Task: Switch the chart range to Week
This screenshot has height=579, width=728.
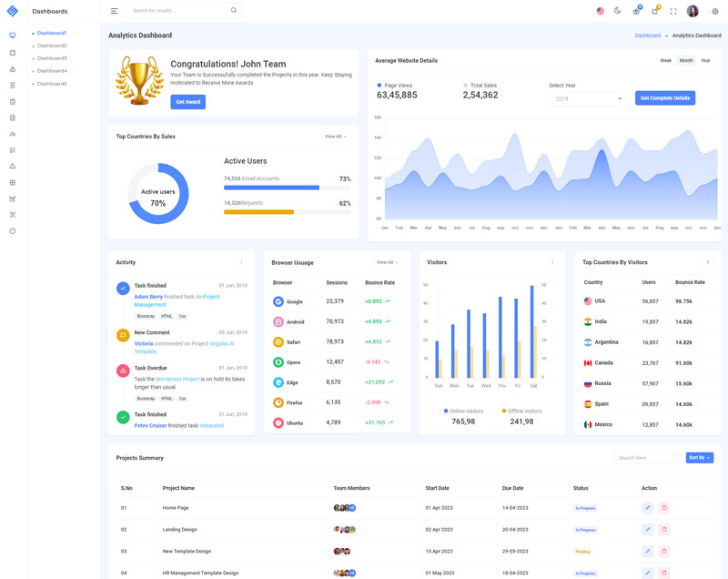Action: [665, 60]
